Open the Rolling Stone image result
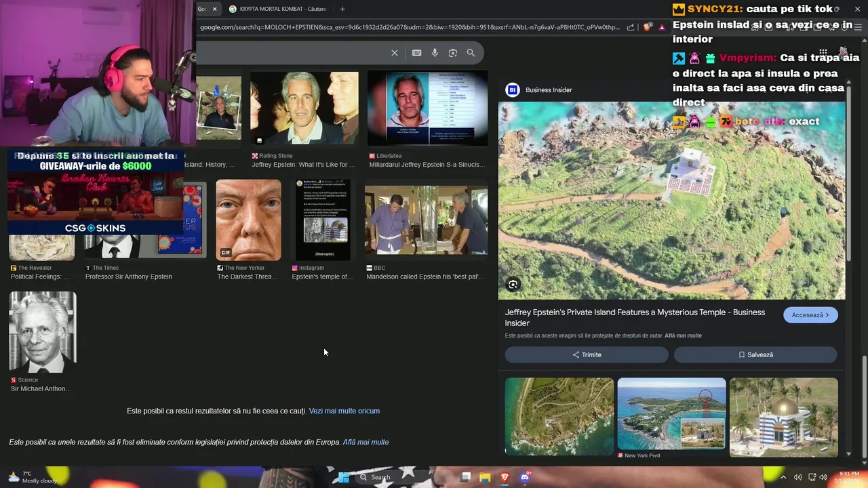The width and height of the screenshot is (868, 488). pos(304,108)
